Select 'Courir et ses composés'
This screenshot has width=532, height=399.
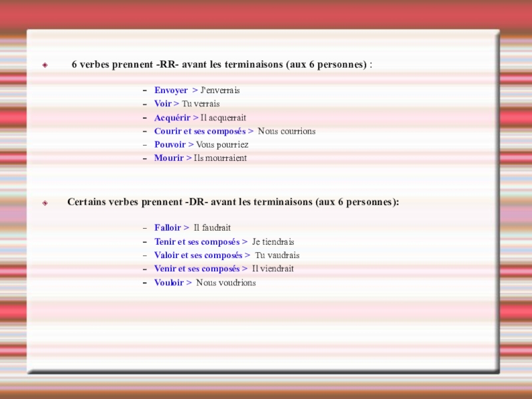(x=200, y=131)
